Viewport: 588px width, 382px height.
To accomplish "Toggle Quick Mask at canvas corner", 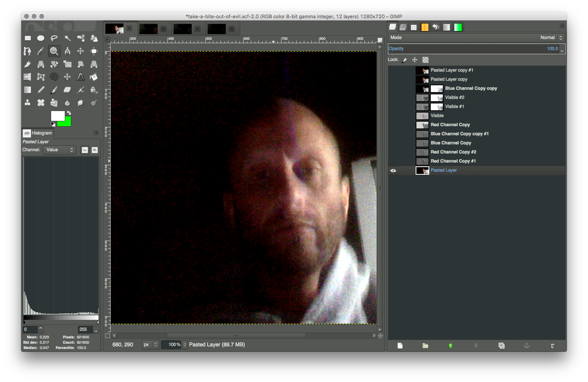I will click(x=108, y=335).
